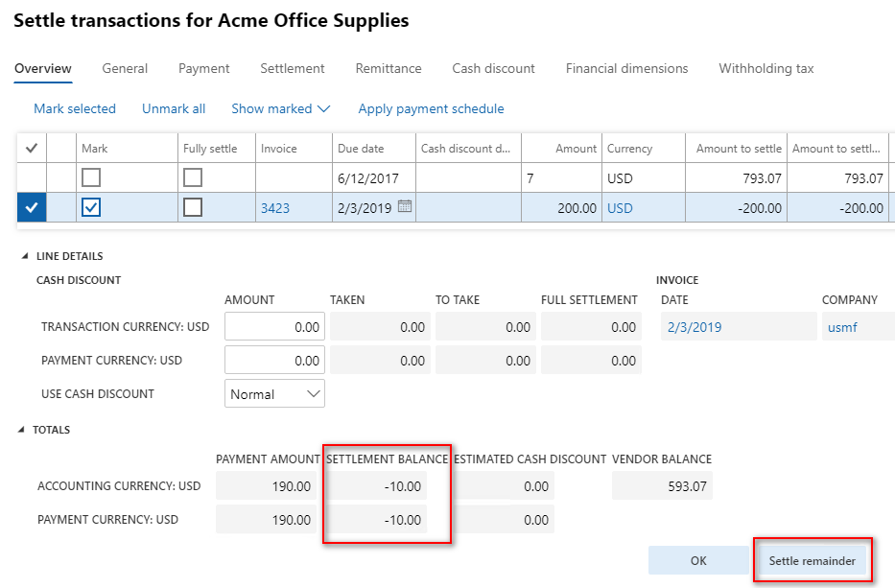Tick Fully settle on the 6/12/2017 row
Image resolution: width=895 pixels, height=588 pixels.
point(193,178)
